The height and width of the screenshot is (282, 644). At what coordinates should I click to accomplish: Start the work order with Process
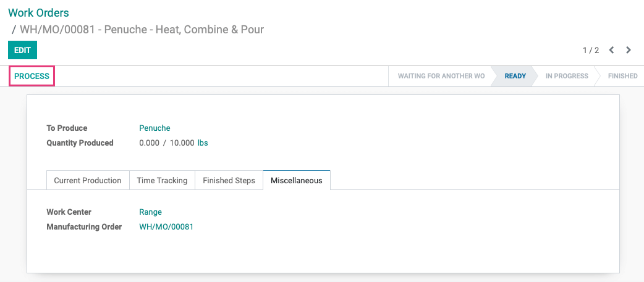[32, 77]
